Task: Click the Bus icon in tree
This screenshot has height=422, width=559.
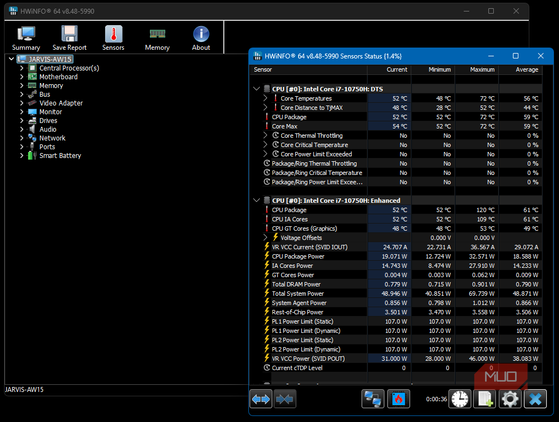Action: point(32,94)
